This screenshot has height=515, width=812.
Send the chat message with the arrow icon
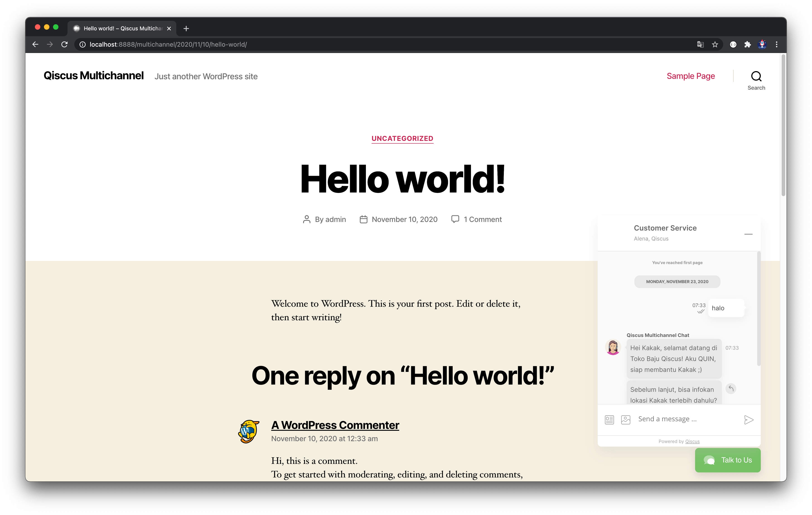tap(749, 420)
